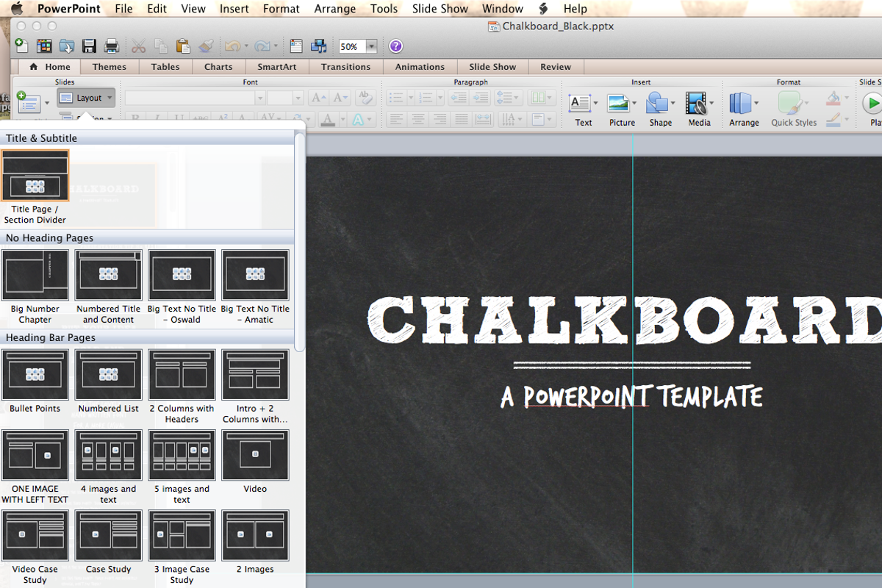
Task: Switch to the Themes ribbon tab
Action: tap(110, 67)
